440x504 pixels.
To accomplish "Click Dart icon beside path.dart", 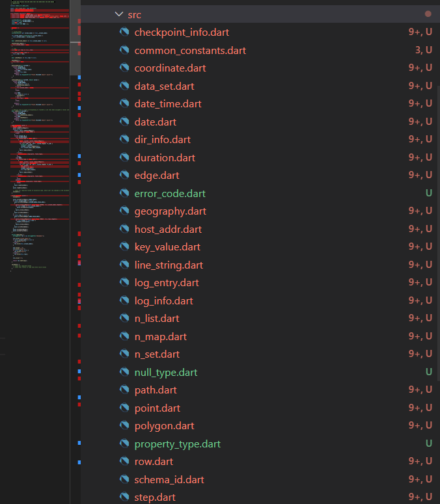I will coord(124,390).
